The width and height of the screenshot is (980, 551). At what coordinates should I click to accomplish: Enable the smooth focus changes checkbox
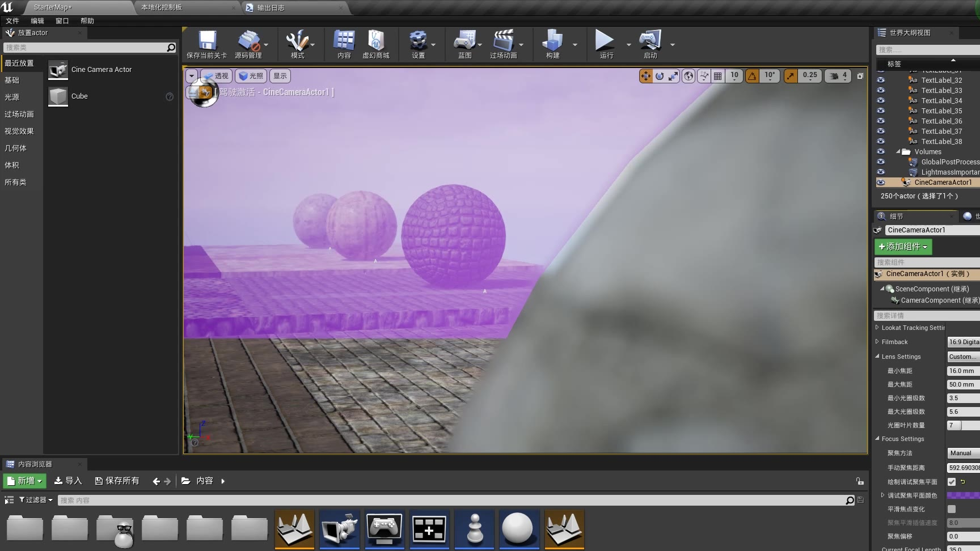coord(952,509)
